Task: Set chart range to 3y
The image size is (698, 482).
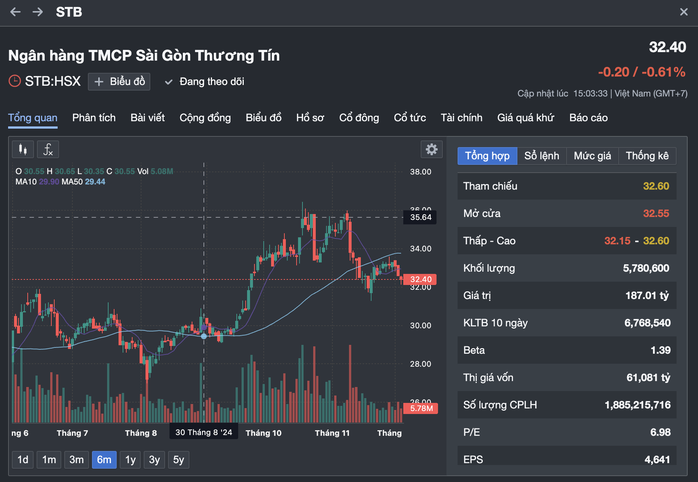Action: click(154, 460)
